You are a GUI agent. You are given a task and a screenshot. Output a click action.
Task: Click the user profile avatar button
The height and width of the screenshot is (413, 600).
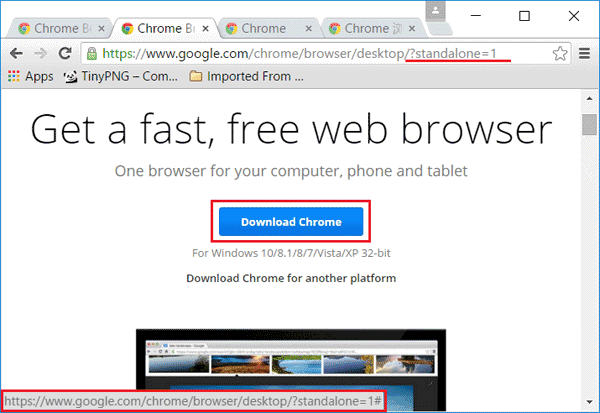(435, 11)
